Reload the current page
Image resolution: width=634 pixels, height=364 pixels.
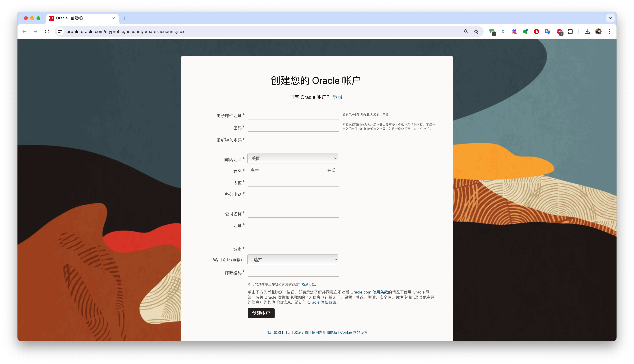pyautogui.click(x=47, y=32)
